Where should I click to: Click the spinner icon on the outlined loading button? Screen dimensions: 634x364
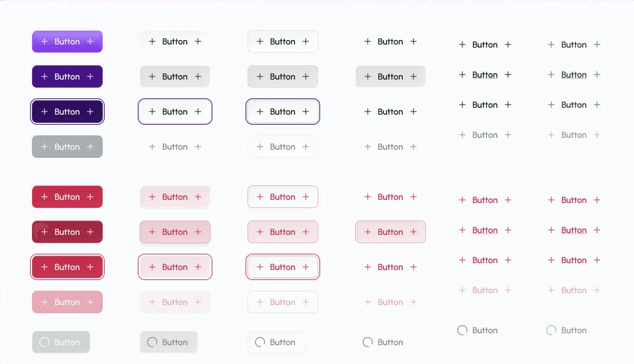260,342
